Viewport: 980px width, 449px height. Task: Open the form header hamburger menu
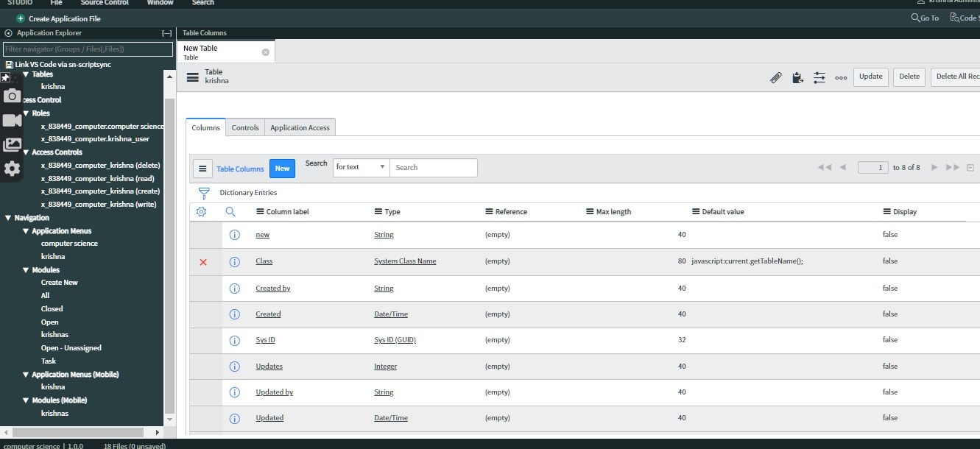pyautogui.click(x=193, y=77)
